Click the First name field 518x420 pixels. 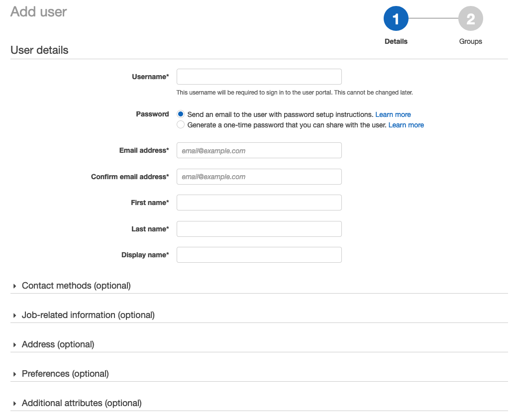(259, 203)
